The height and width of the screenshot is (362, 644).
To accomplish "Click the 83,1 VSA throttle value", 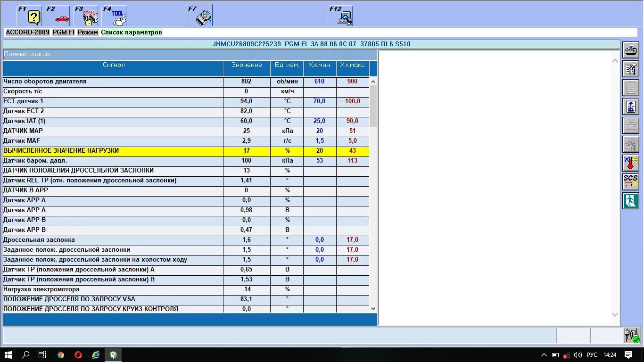I will pyautogui.click(x=246, y=299).
